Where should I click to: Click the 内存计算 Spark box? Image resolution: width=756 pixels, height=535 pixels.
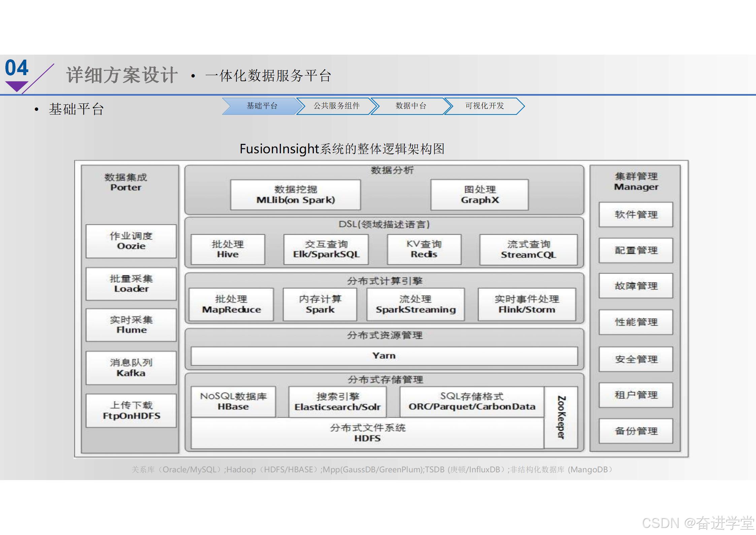tap(320, 304)
